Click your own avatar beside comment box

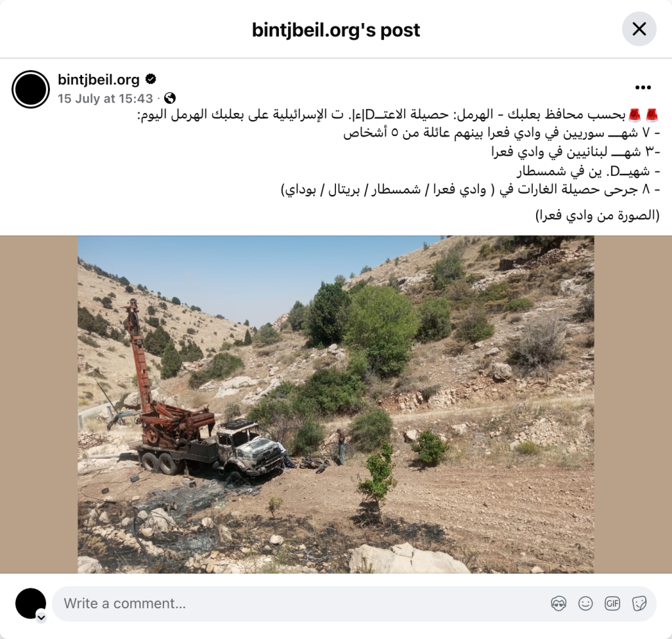pos(30,604)
